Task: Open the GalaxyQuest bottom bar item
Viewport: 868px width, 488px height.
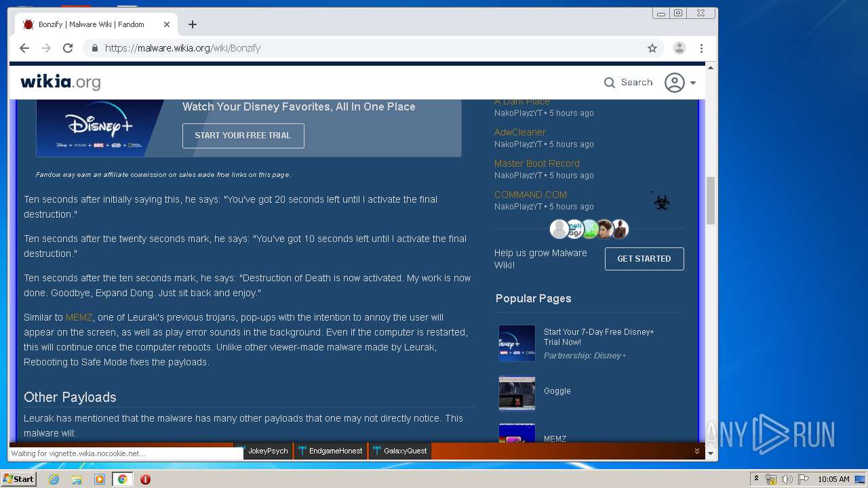Action: point(400,451)
